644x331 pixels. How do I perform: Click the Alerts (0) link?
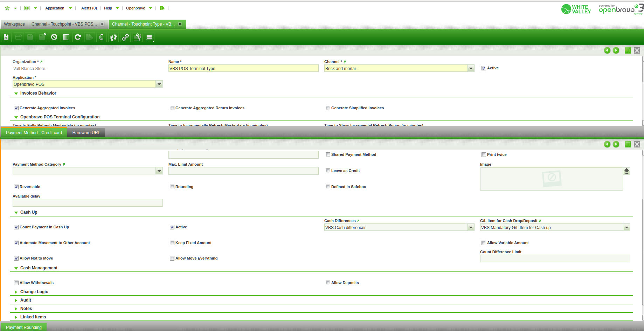point(89,8)
